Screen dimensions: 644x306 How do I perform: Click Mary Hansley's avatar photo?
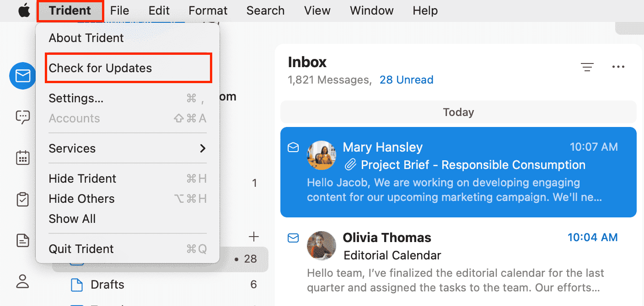pyautogui.click(x=322, y=155)
